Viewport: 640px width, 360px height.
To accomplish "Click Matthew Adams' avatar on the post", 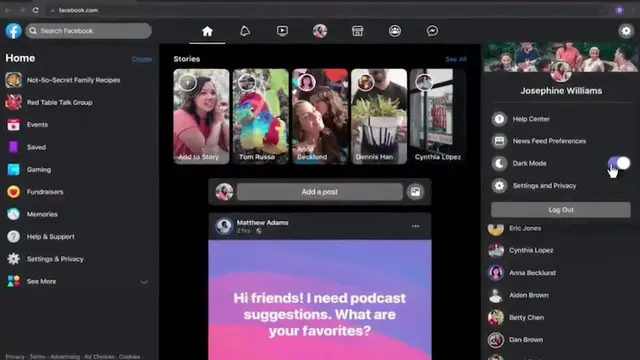I will 224,226.
